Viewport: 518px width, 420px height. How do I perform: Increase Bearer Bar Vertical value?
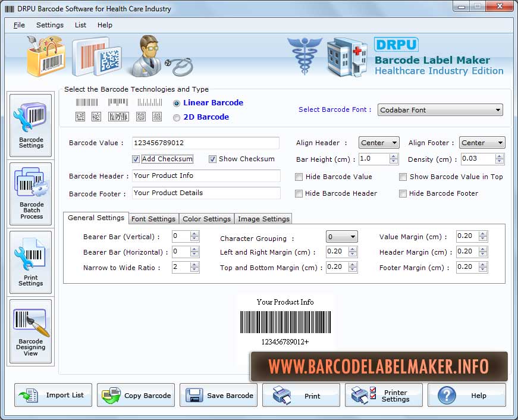(x=194, y=234)
